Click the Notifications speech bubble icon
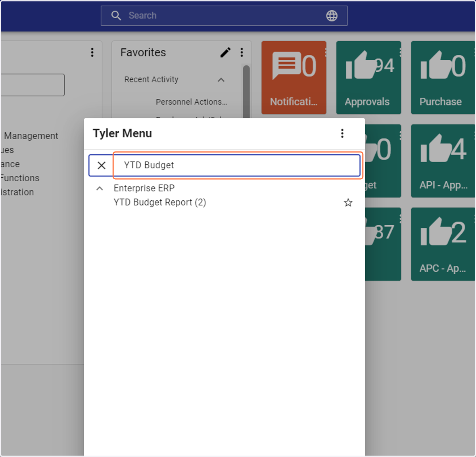The width and height of the screenshot is (476, 457). (x=286, y=65)
